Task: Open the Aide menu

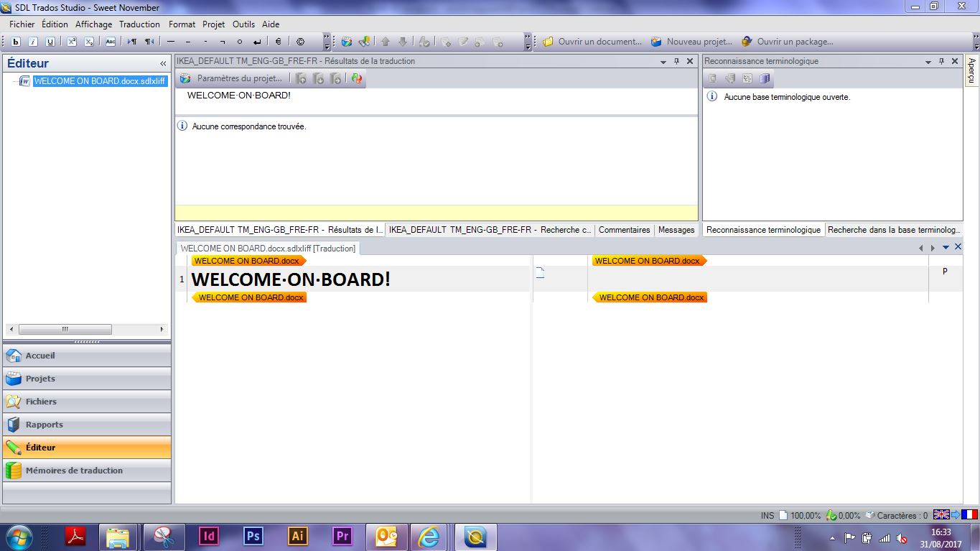Action: (271, 24)
